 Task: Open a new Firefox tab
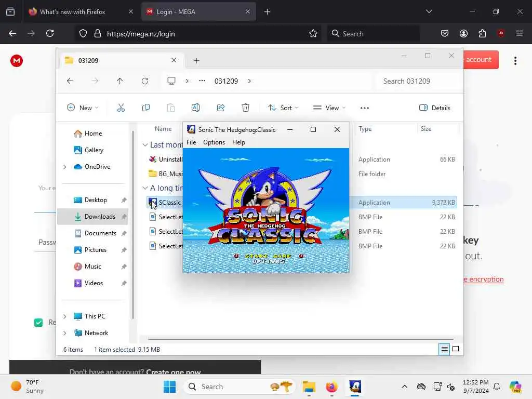(x=267, y=12)
